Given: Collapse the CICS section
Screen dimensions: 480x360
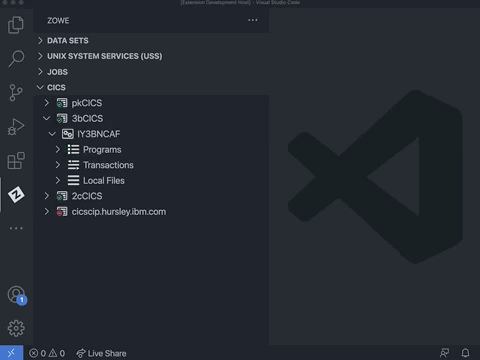Looking at the screenshot, I should 40,87.
